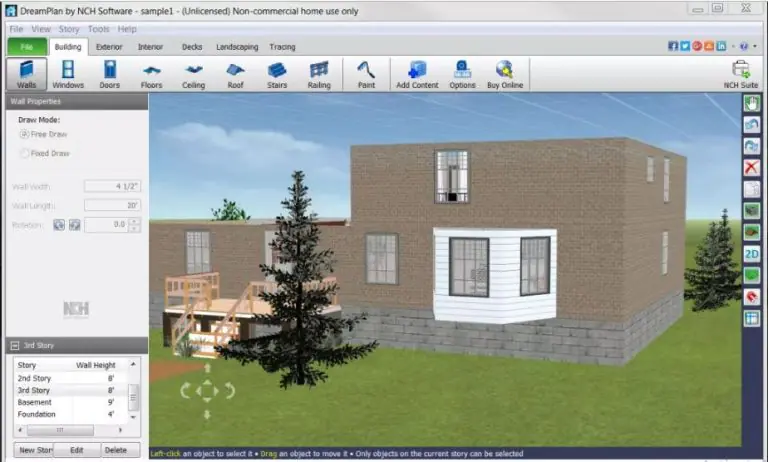Select the Walls tool
The image size is (768, 462).
coord(26,74)
